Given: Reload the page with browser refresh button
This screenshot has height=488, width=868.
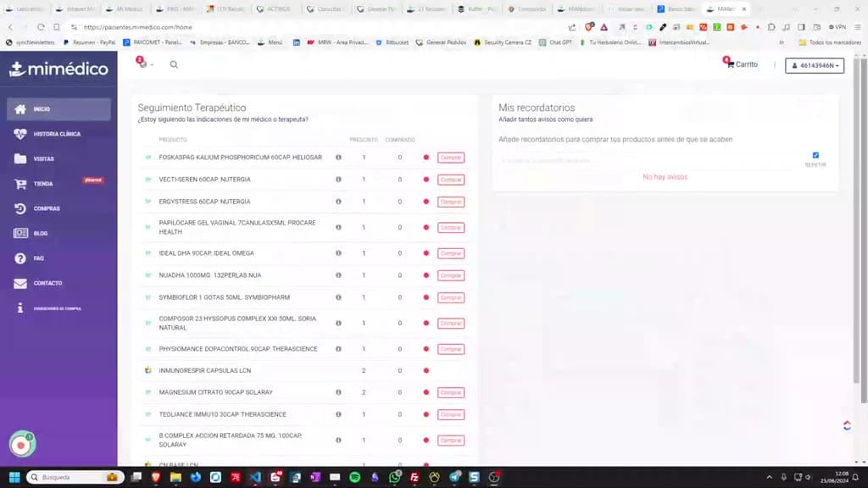Looking at the screenshot, I should pyautogui.click(x=41, y=27).
